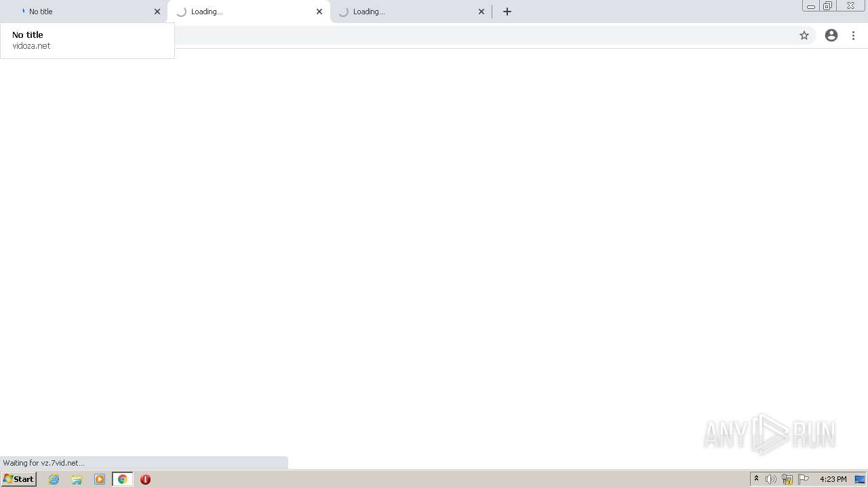Open the network tray icon
Screen dimensions: 868x488
click(787, 479)
